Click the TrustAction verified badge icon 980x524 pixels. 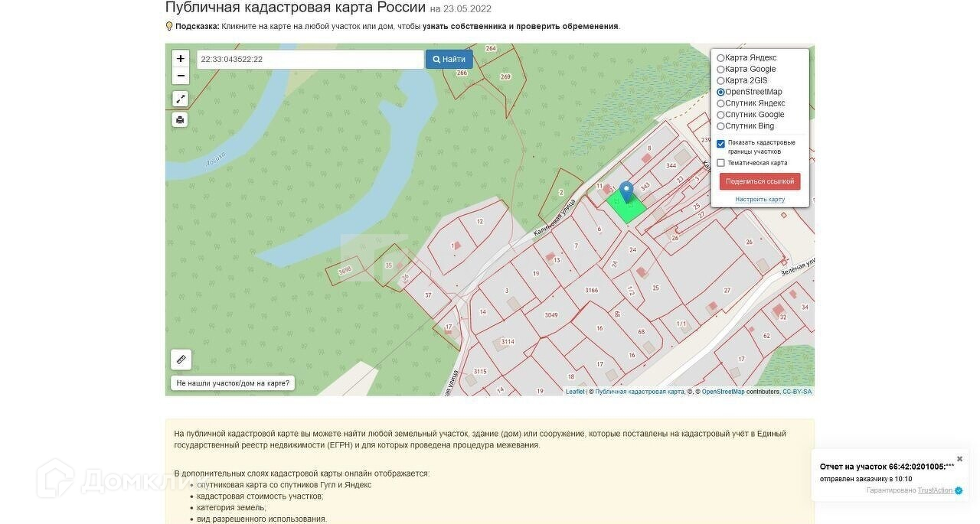(x=959, y=491)
